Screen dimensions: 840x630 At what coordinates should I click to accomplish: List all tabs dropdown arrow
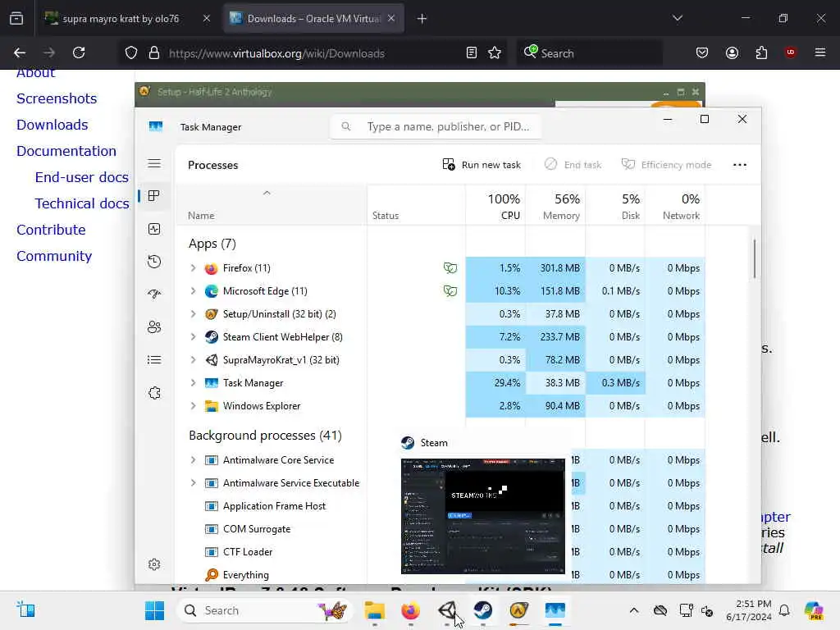coord(678,19)
